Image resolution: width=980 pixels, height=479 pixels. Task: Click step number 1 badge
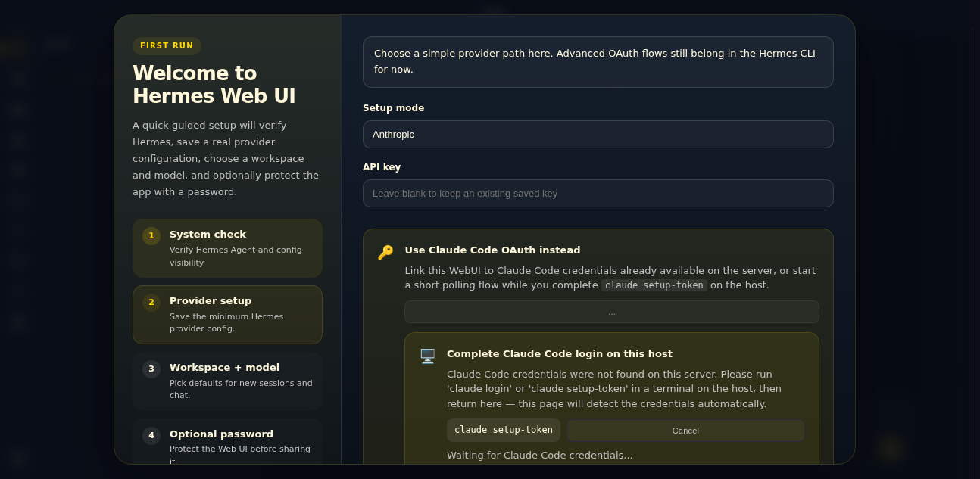[x=151, y=236]
